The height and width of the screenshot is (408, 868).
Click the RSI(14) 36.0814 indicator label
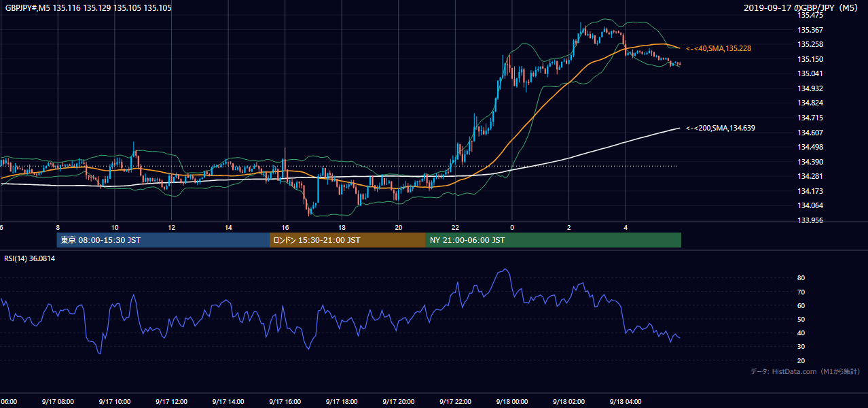[30, 258]
